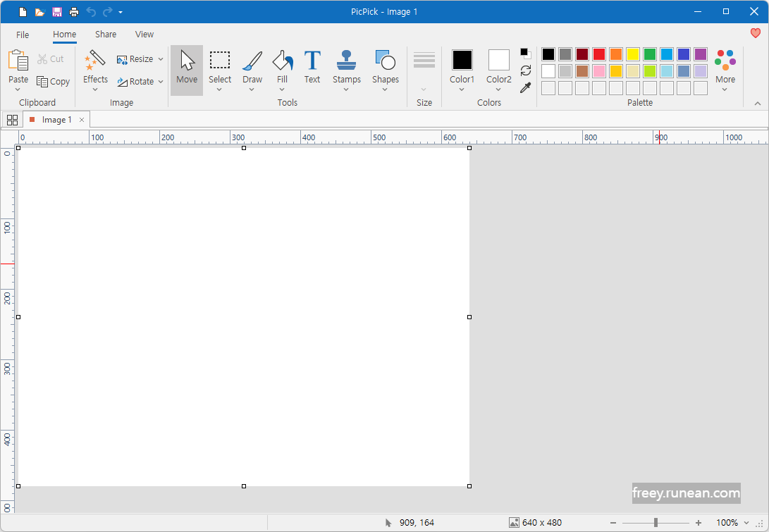This screenshot has height=532, width=769.
Task: Expand the Resize dropdown arrow
Action: tap(161, 59)
